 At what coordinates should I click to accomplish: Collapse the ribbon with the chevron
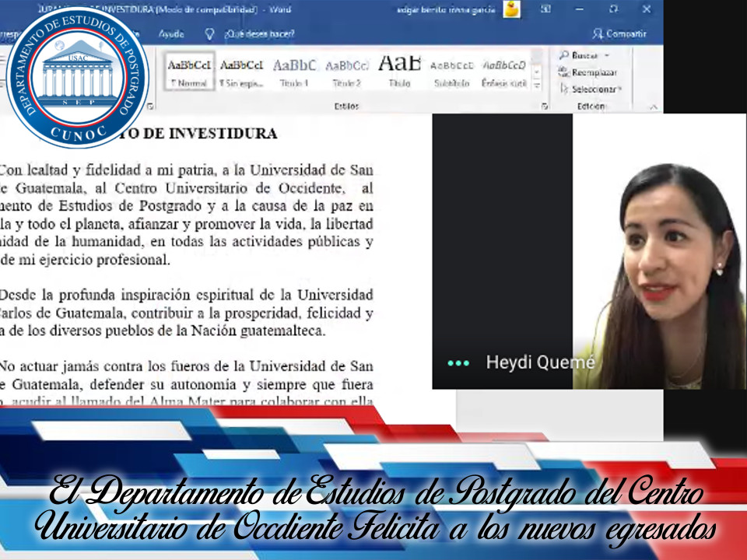[654, 107]
